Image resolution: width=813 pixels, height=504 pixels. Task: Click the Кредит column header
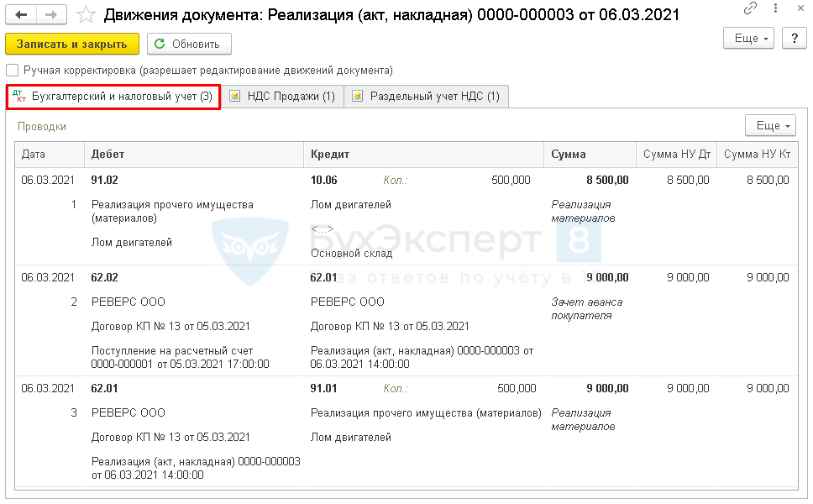[423, 154]
